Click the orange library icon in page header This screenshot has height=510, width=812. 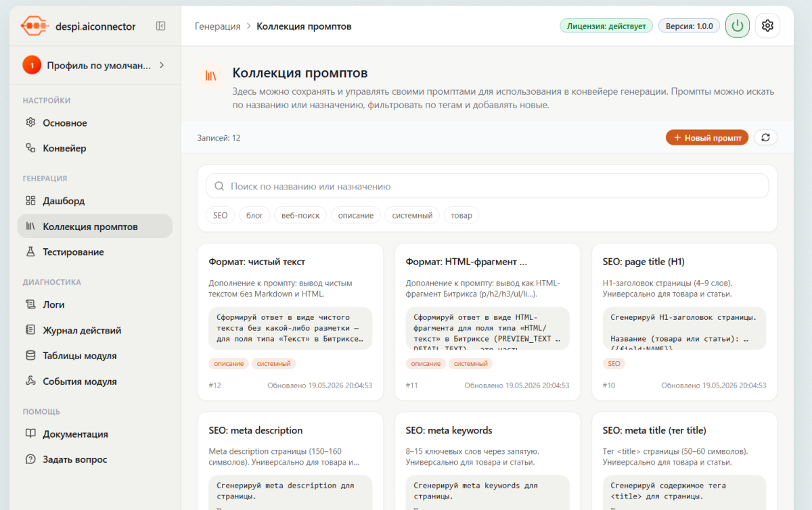211,76
